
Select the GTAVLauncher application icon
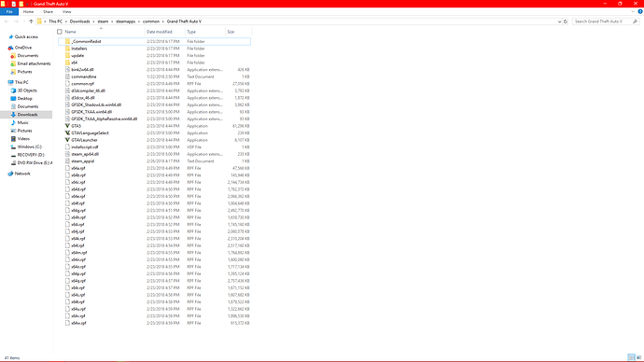click(x=67, y=140)
